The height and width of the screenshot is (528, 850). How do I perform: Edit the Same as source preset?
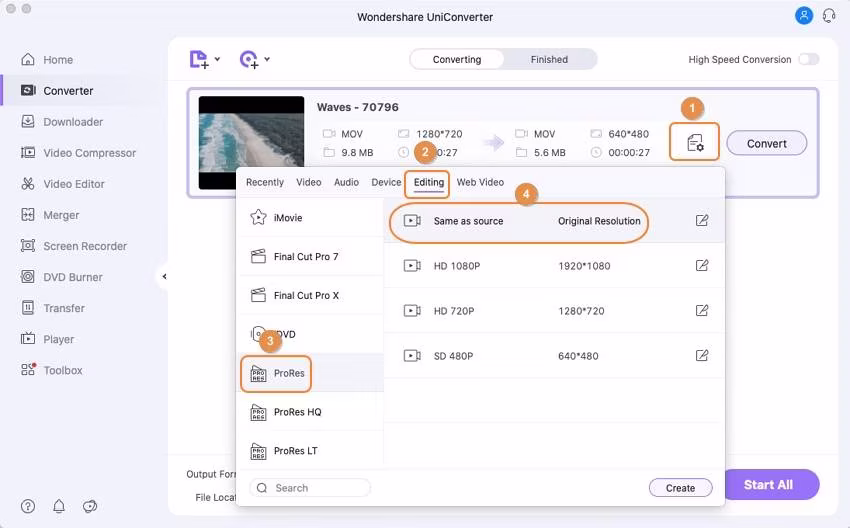tap(701, 221)
